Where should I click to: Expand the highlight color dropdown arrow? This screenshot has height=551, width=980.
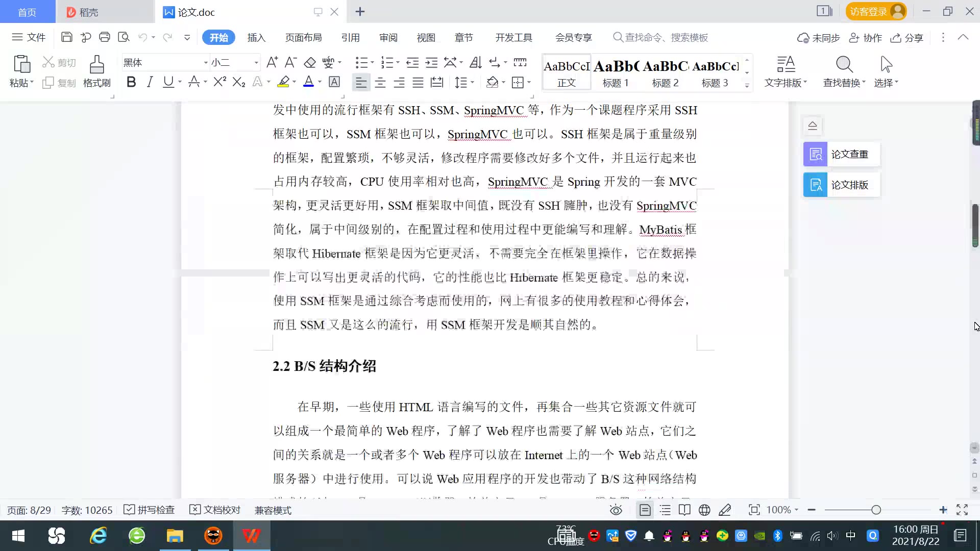coord(294,82)
